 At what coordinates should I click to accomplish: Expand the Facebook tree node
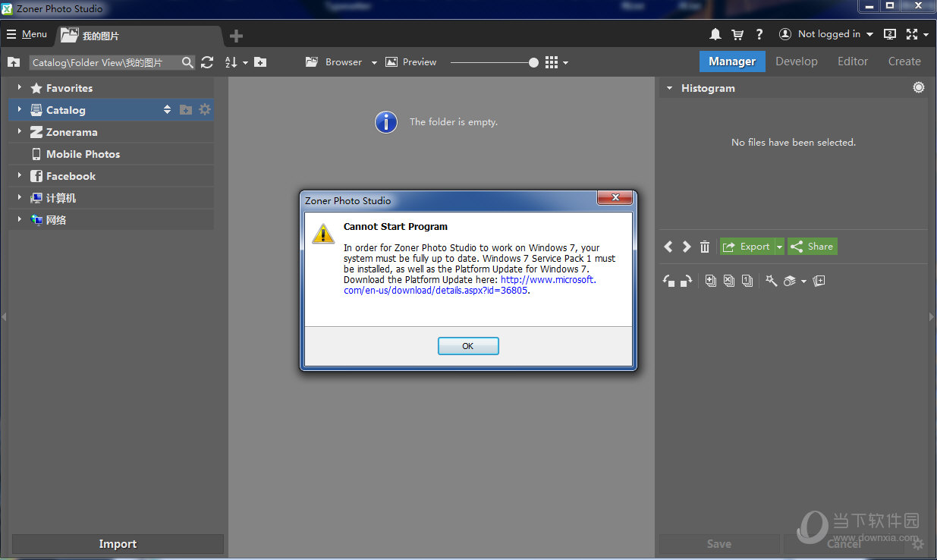(x=20, y=176)
